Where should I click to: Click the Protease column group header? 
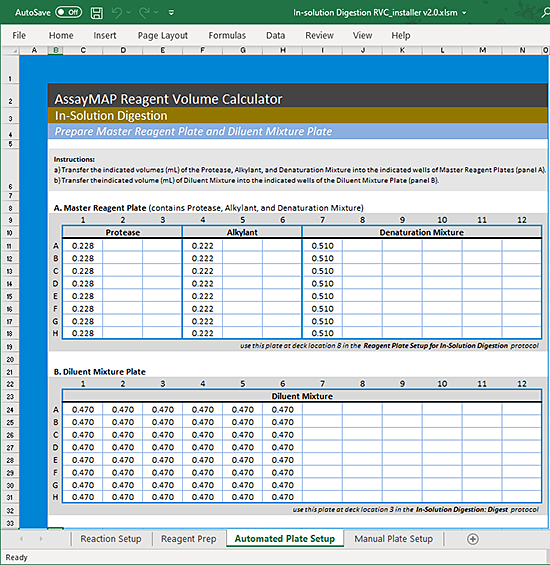(122, 232)
